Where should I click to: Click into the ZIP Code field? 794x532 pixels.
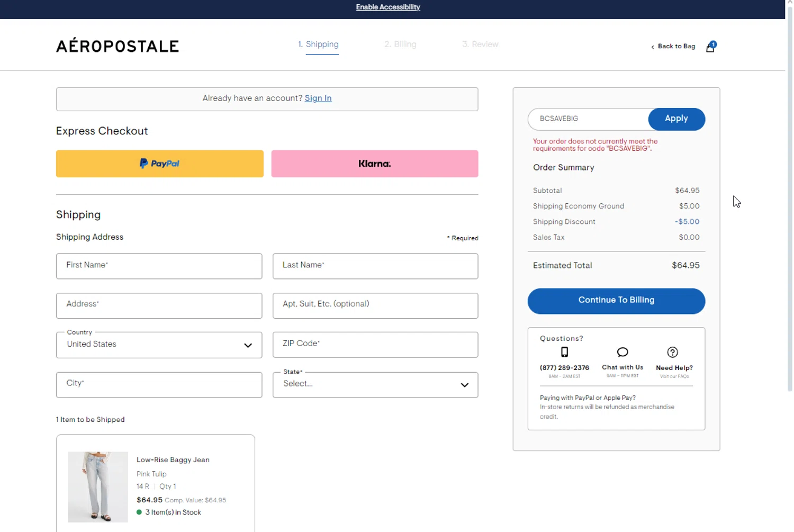pyautogui.click(x=375, y=345)
